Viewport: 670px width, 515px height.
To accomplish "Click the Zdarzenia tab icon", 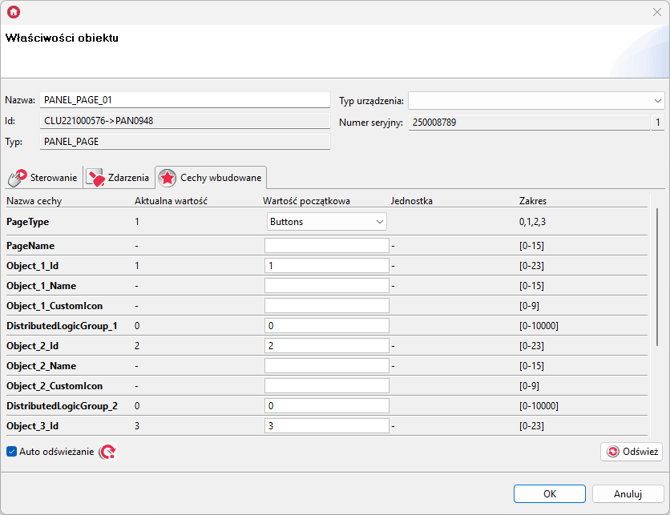I will click(x=96, y=178).
